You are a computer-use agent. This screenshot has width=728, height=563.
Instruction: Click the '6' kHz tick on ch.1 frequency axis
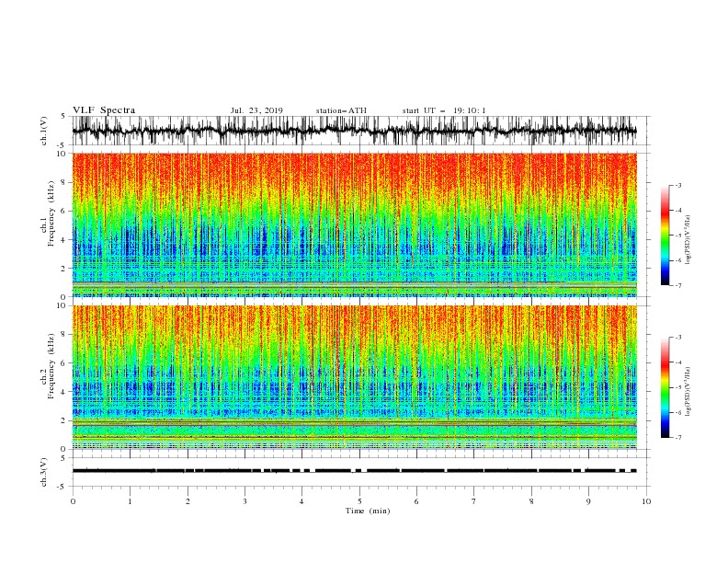63,211
